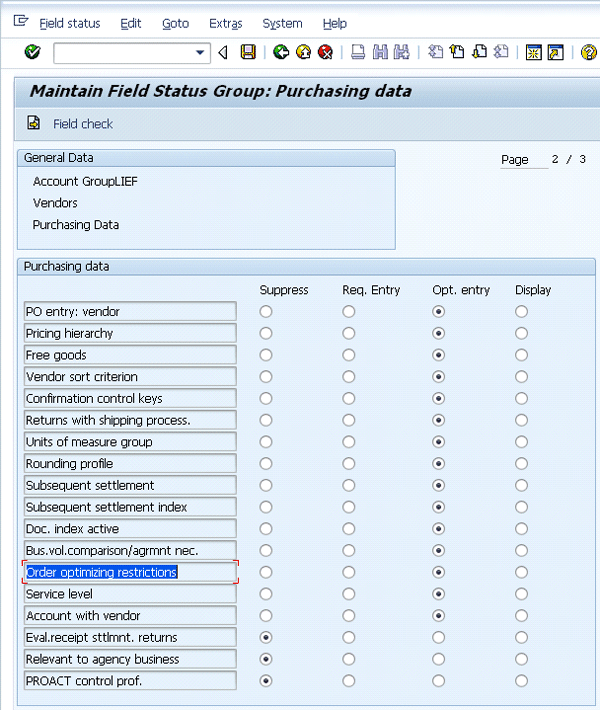The image size is (600, 710).
Task: Go to Next Page icon
Action: (479, 53)
